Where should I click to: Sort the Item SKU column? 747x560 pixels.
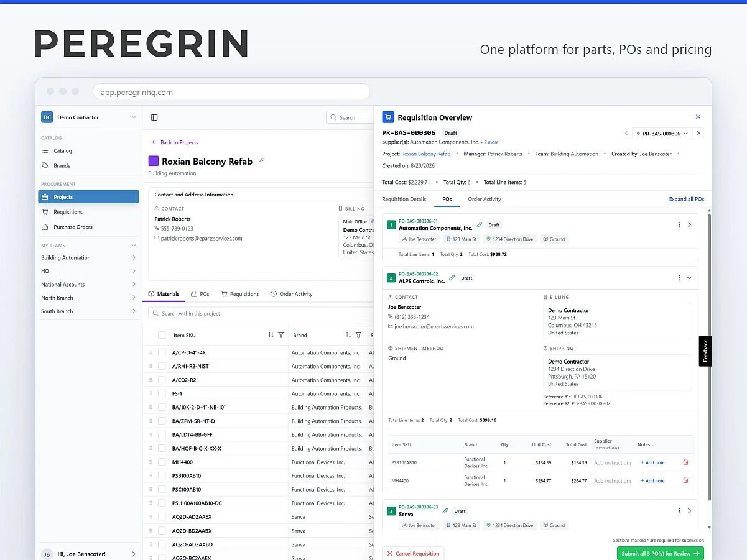(271, 335)
